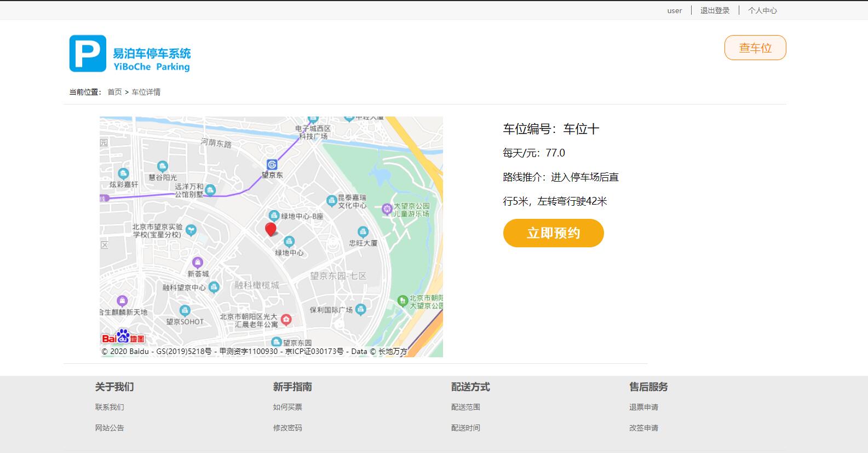Click the 关于我们 footer heading
This screenshot has width=868, height=453.
coord(114,387)
